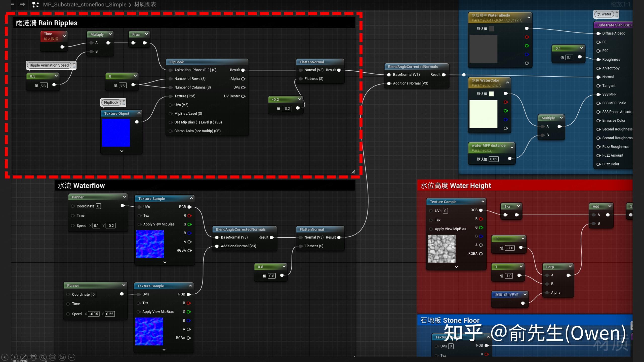The height and width of the screenshot is (362, 644).
Task: Click the WaterColor default color swatch
Action: (492, 94)
